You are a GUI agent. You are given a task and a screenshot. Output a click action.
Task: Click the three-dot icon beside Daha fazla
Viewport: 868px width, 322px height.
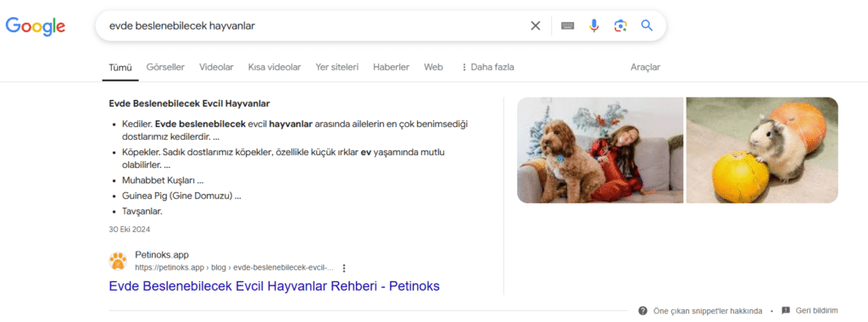pos(465,67)
